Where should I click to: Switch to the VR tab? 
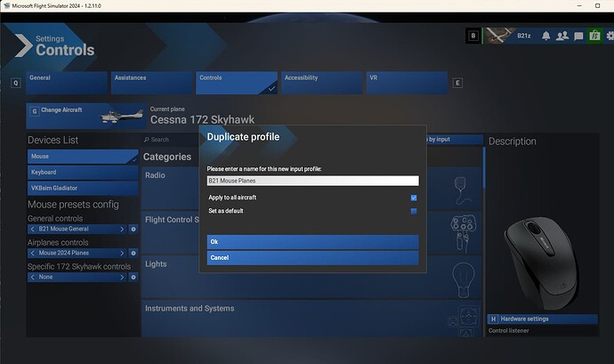coord(407,83)
